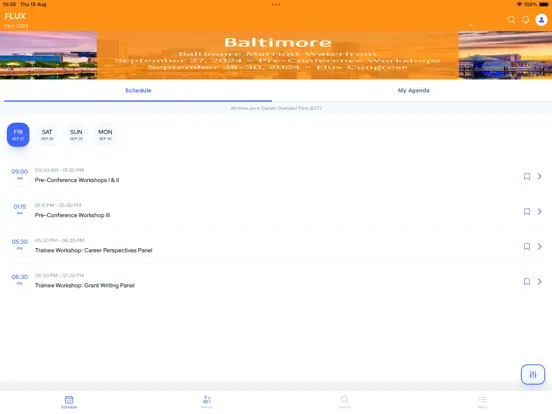Open details chevron for Pre-Conference Workshops I & II

click(539, 176)
